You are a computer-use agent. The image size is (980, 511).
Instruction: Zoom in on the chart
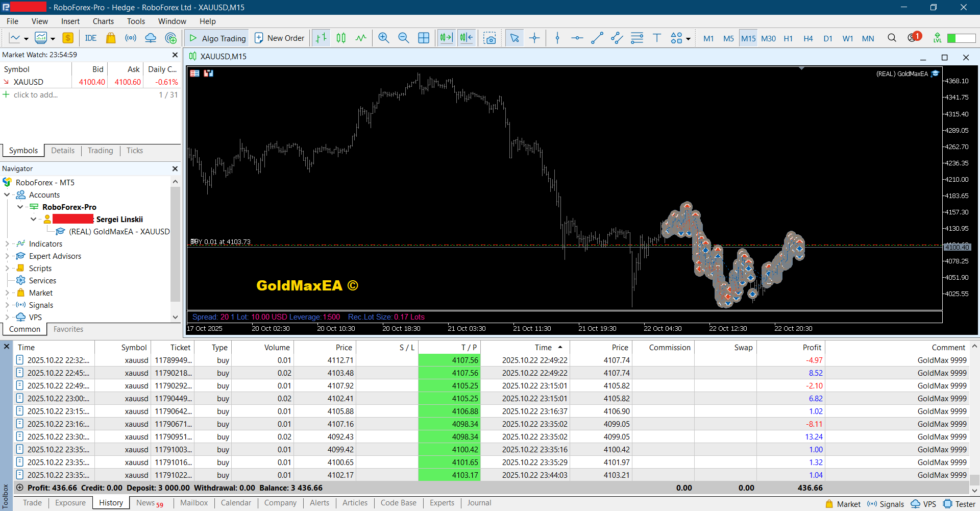[384, 38]
